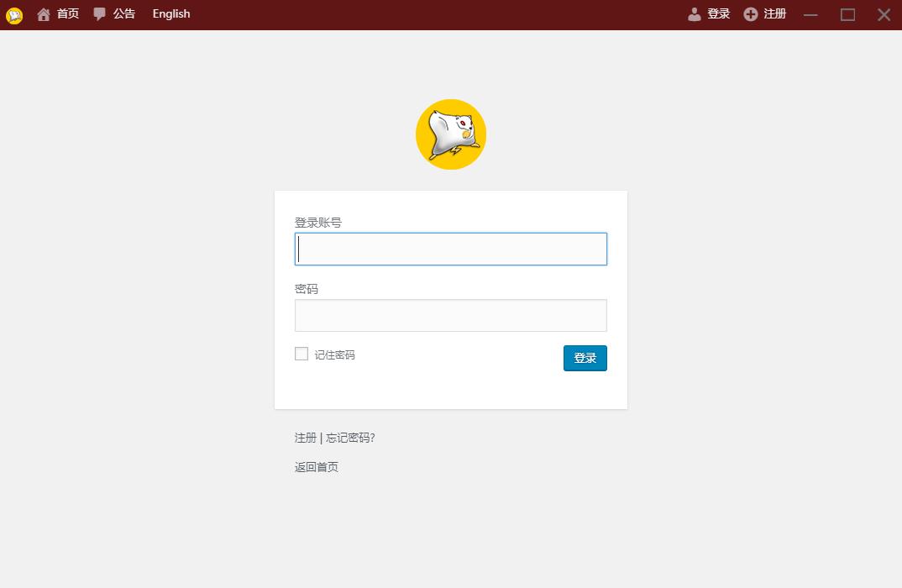Click the speech bubble announcement icon
This screenshot has height=588, width=902.
99,13
